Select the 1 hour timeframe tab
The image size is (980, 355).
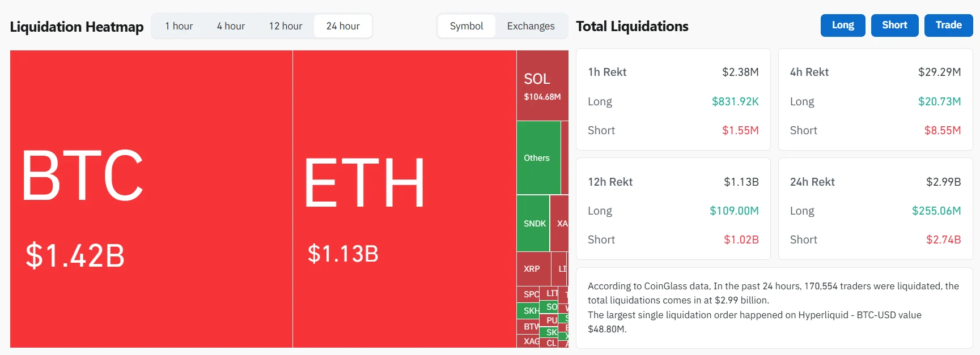pos(179,26)
